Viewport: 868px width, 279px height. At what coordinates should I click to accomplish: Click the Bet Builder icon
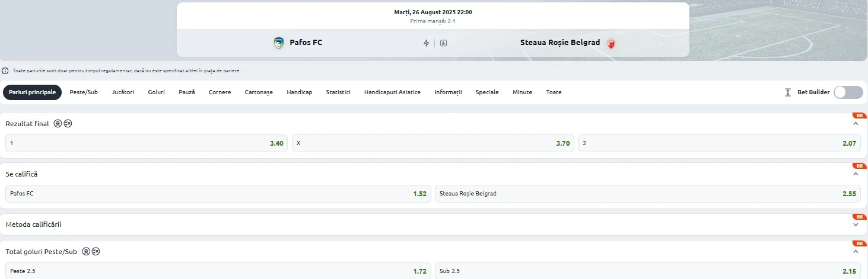(788, 92)
